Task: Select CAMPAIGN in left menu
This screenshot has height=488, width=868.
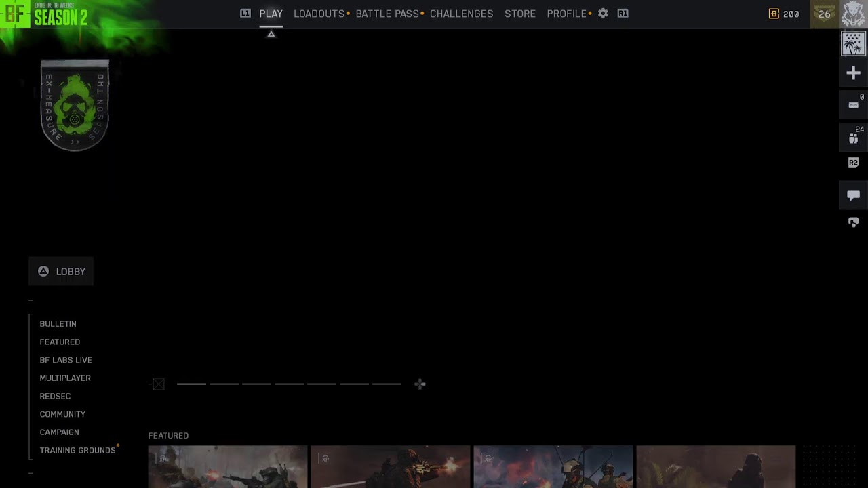Action: point(59,432)
